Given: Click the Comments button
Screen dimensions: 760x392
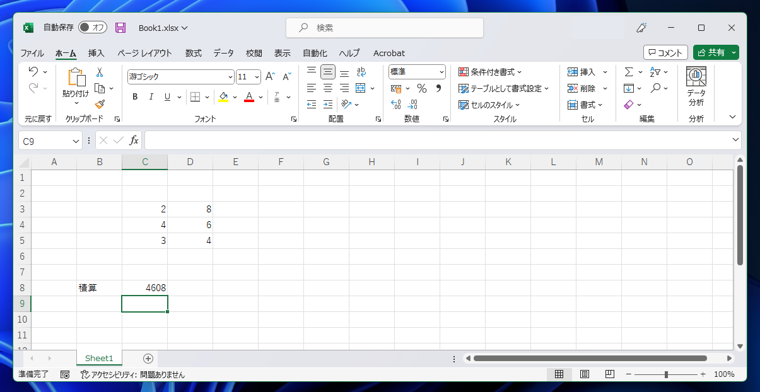Looking at the screenshot, I should pos(665,53).
